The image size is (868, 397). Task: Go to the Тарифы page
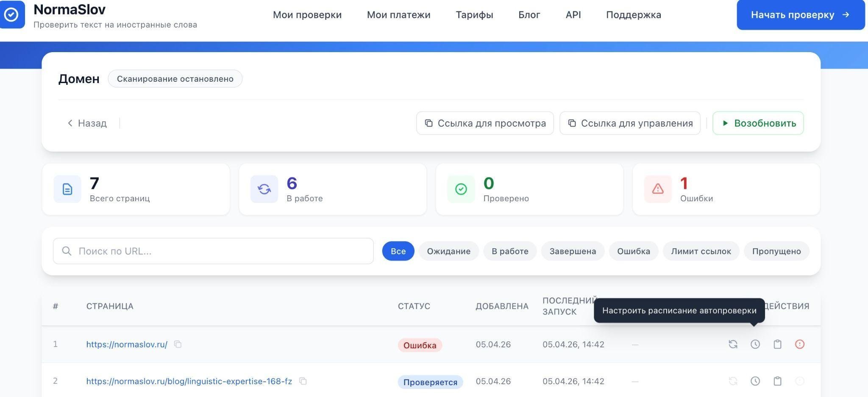pos(474,15)
